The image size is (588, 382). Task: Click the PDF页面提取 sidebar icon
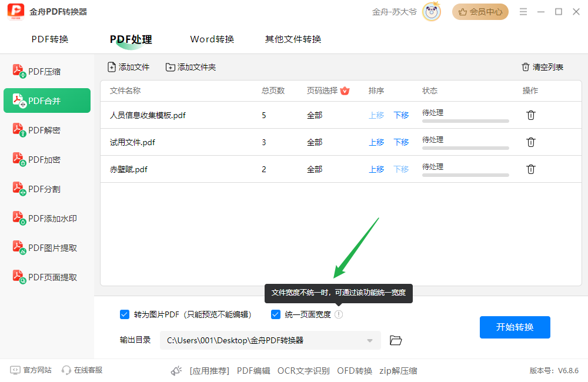[x=19, y=277]
